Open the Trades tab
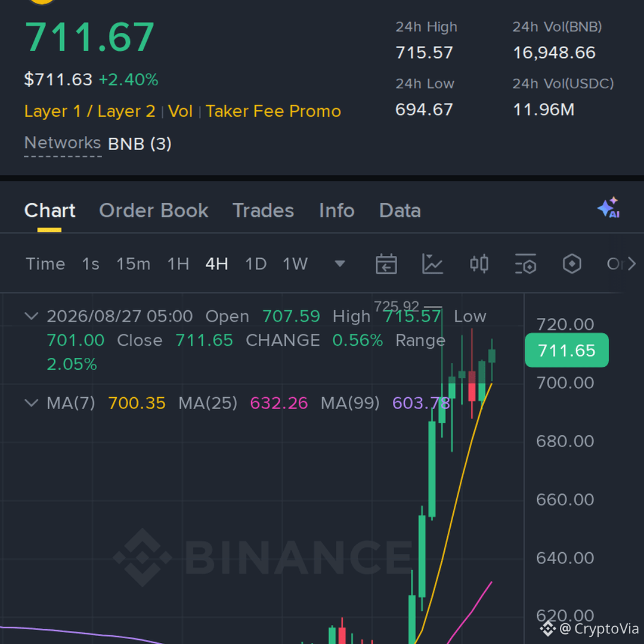This screenshot has width=644, height=644. pyautogui.click(x=264, y=210)
